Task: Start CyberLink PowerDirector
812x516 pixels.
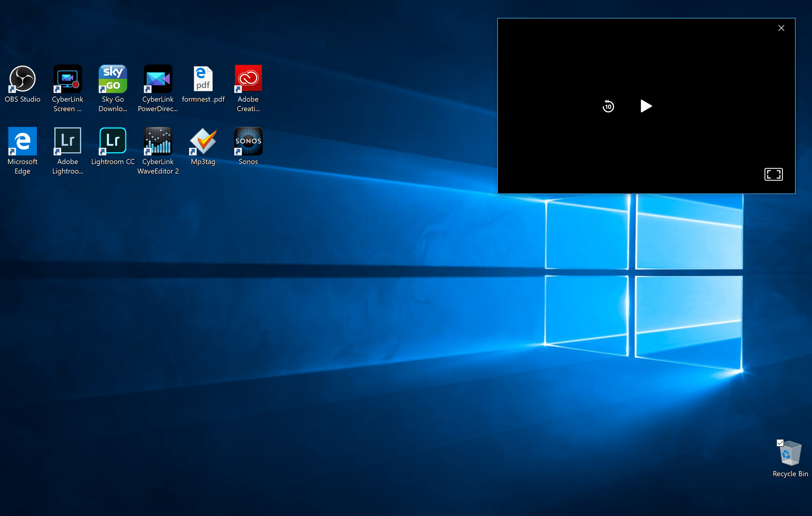Action: pos(157,78)
